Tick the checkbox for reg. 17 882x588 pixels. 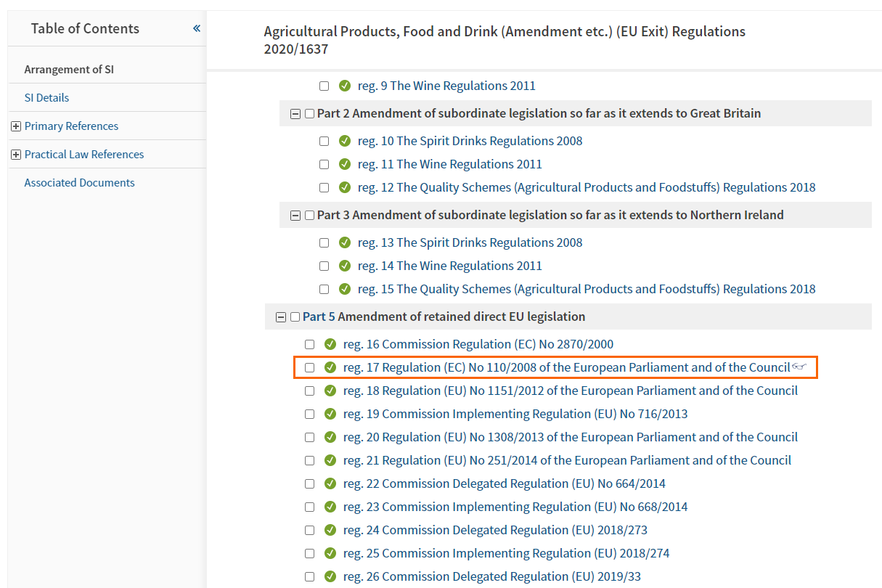click(x=310, y=367)
